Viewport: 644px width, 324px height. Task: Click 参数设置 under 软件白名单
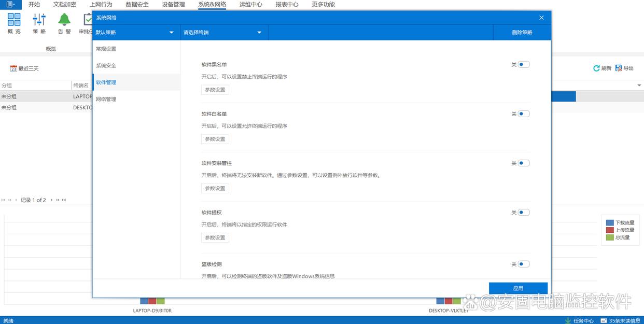(x=215, y=139)
